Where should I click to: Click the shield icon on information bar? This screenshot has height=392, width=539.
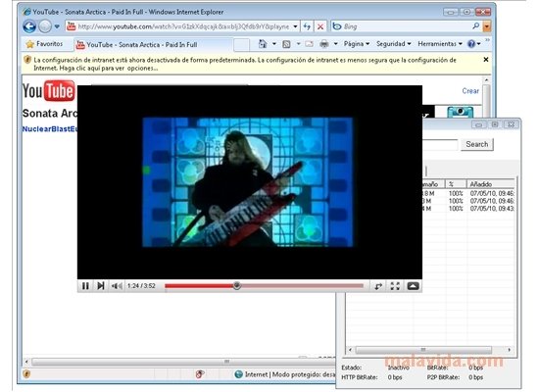click(27, 60)
